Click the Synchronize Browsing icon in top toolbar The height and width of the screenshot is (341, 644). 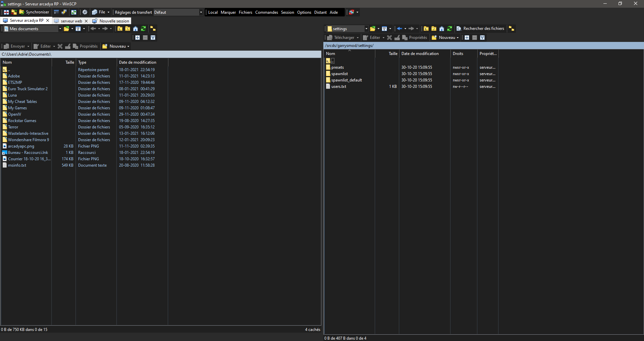[14, 12]
